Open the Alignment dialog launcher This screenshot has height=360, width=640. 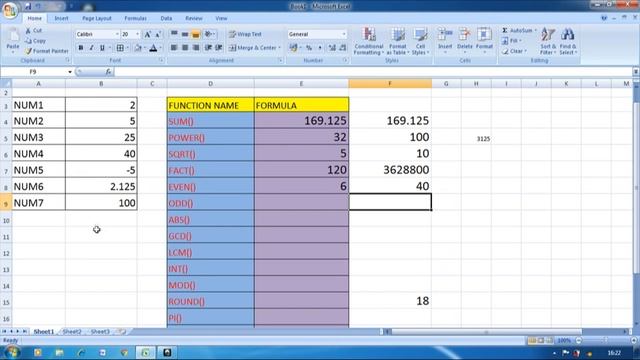click(280, 60)
